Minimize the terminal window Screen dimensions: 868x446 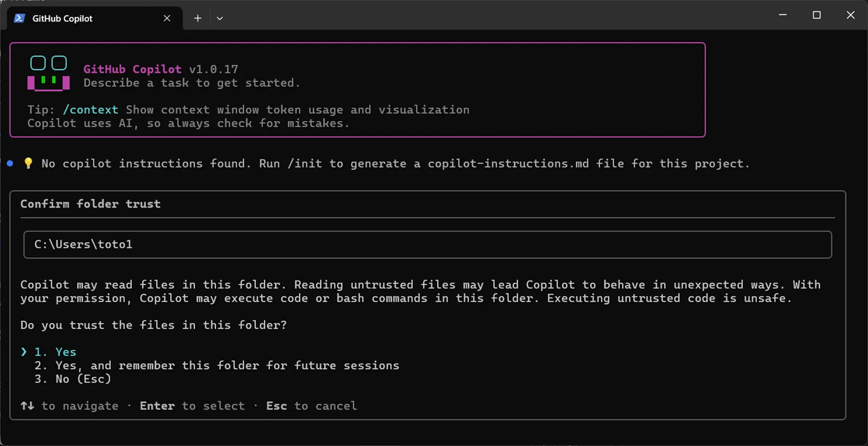[x=783, y=15]
